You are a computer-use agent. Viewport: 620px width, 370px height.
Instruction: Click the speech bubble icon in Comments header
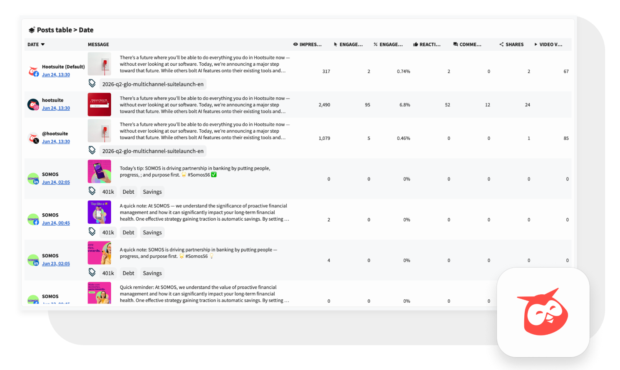pos(456,44)
